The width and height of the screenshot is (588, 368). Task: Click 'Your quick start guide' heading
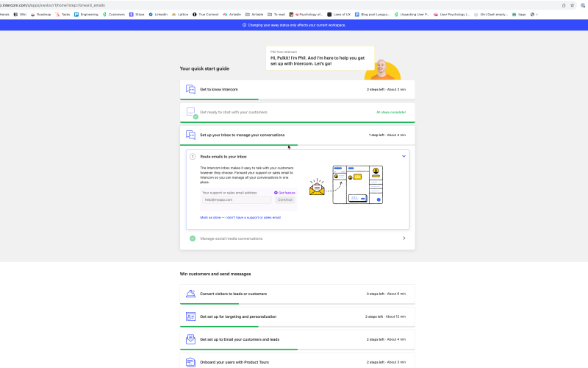(x=204, y=68)
